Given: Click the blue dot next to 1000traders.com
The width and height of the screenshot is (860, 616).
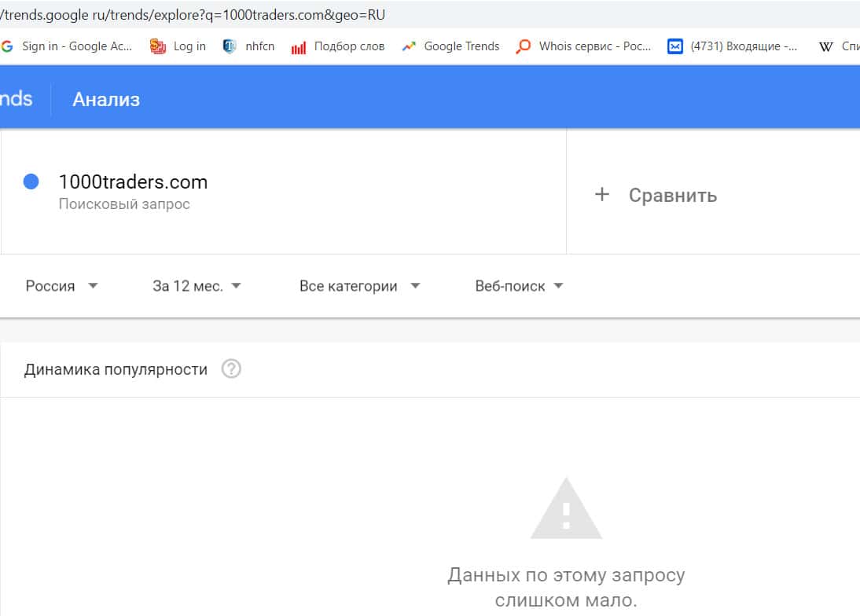Looking at the screenshot, I should (31, 182).
